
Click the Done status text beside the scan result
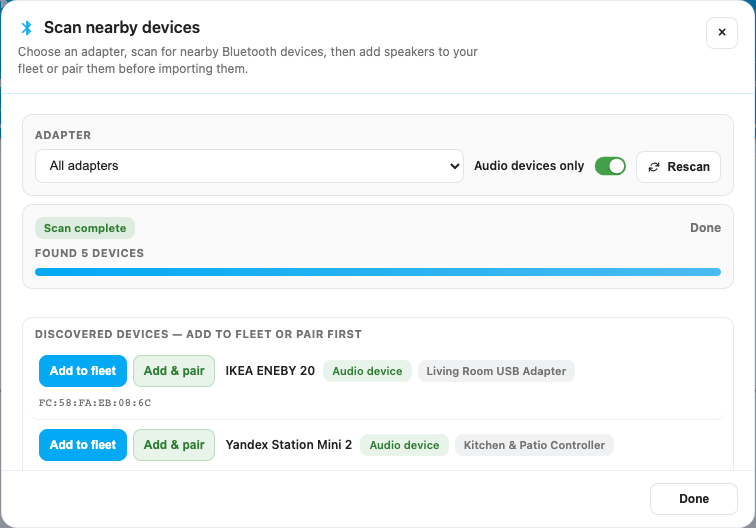click(705, 228)
